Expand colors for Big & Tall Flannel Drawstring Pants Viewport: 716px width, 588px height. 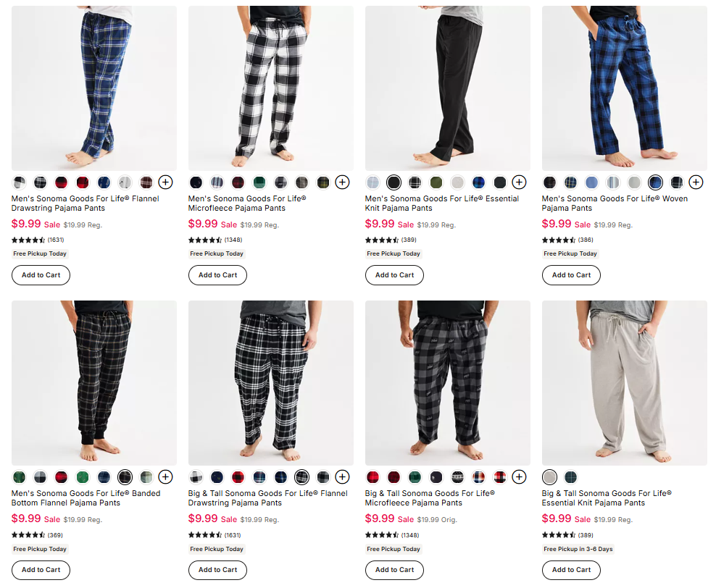pyautogui.click(x=342, y=477)
